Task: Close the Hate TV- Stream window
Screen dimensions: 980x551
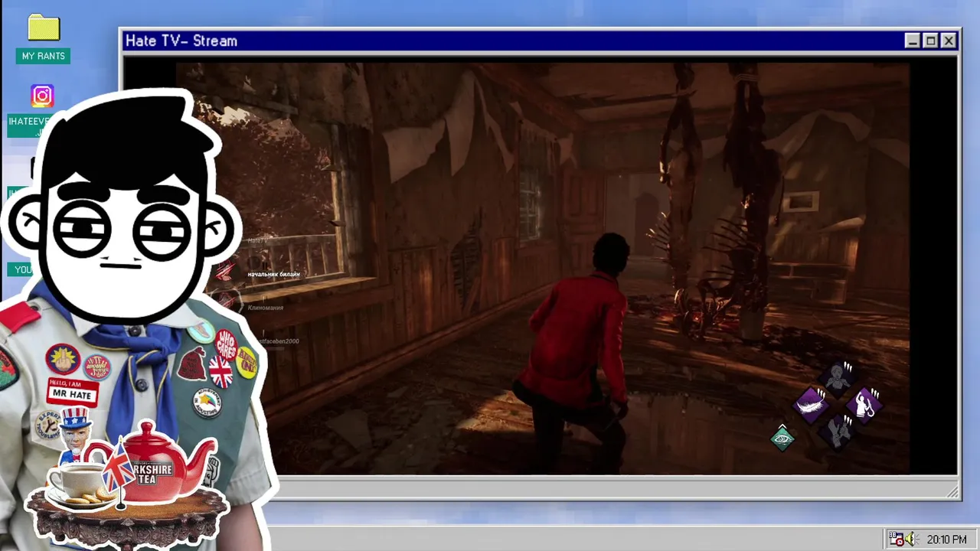Action: (949, 41)
